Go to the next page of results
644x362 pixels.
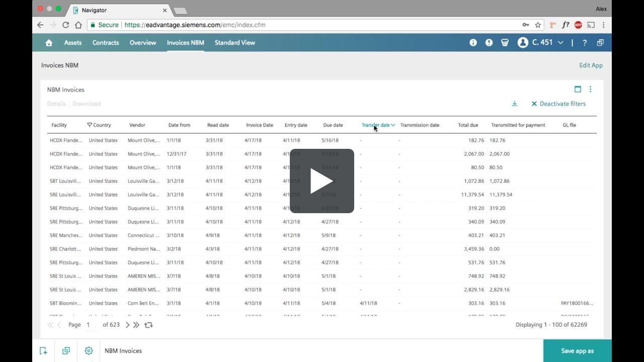[x=127, y=325]
